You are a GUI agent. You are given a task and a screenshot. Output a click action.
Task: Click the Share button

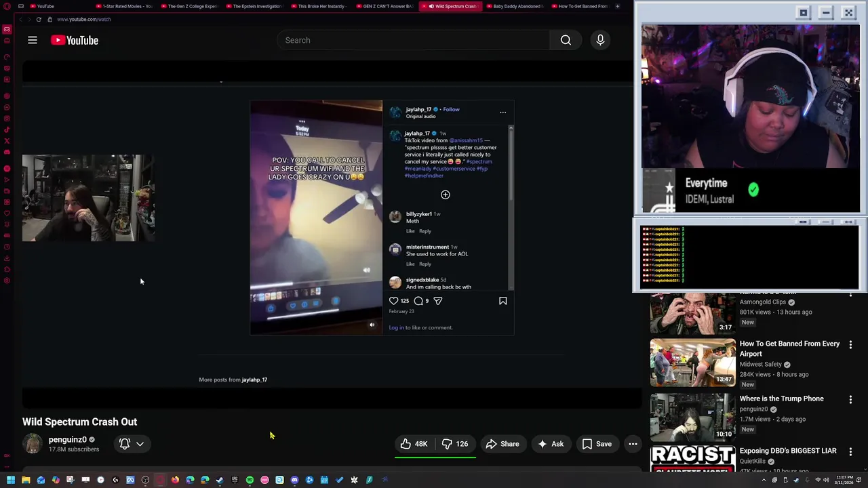pos(502,444)
